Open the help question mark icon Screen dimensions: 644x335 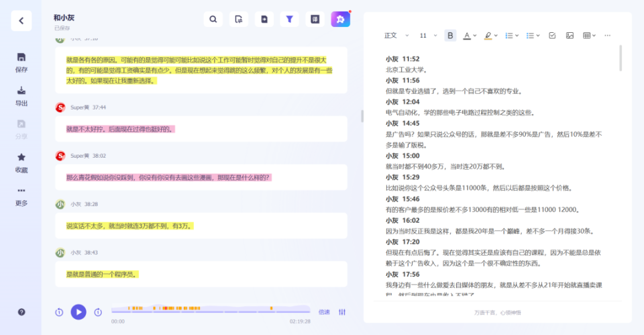(x=21, y=312)
